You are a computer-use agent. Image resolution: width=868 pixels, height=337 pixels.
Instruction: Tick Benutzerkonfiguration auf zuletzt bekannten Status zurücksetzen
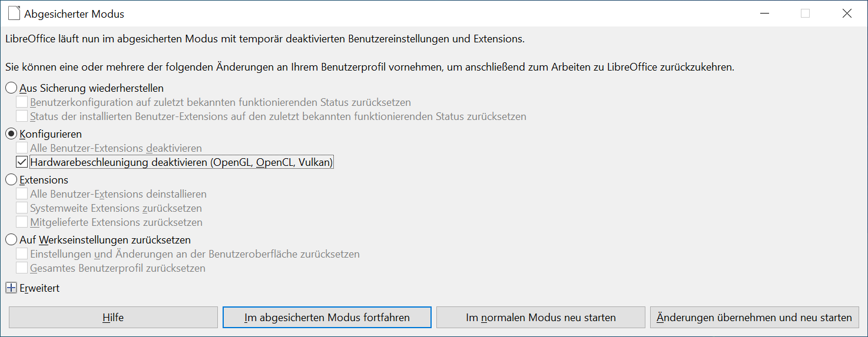click(22, 102)
